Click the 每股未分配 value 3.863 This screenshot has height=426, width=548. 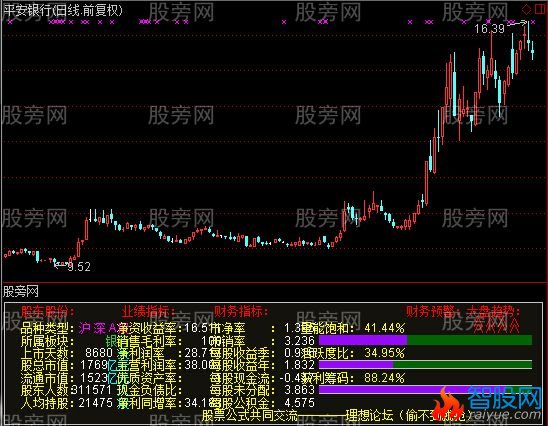299,390
